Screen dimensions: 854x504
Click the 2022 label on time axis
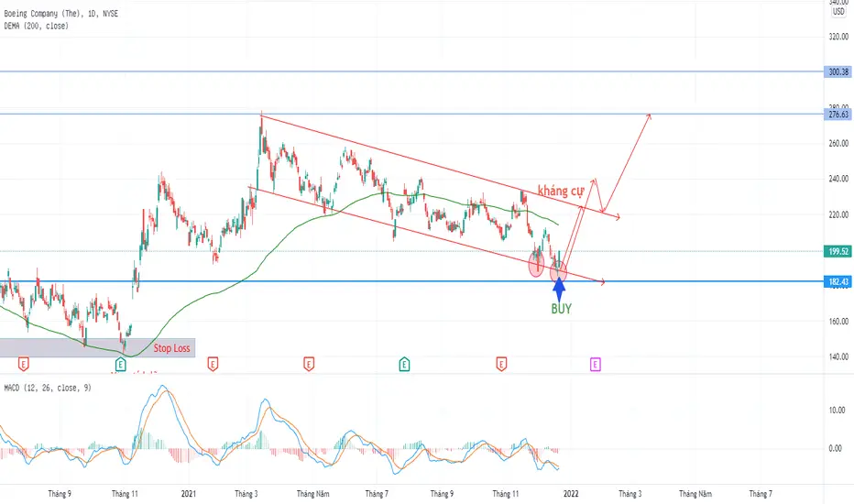click(571, 494)
